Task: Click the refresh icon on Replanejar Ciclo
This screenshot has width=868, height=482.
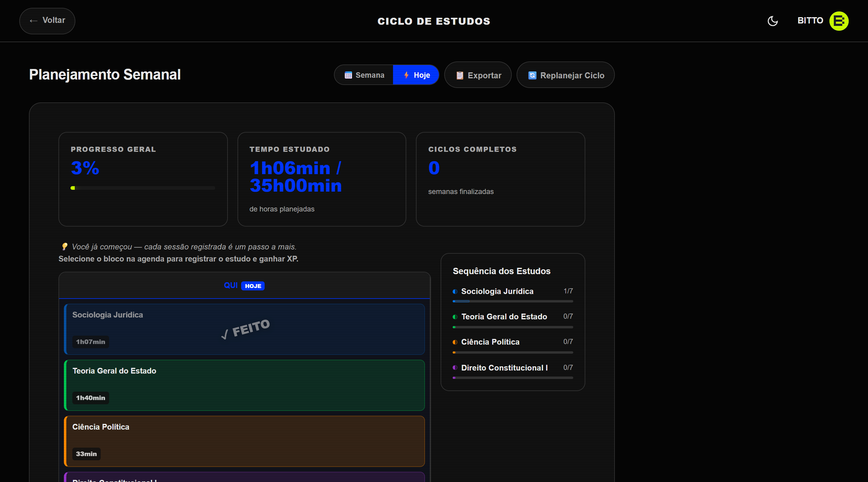Action: tap(532, 75)
